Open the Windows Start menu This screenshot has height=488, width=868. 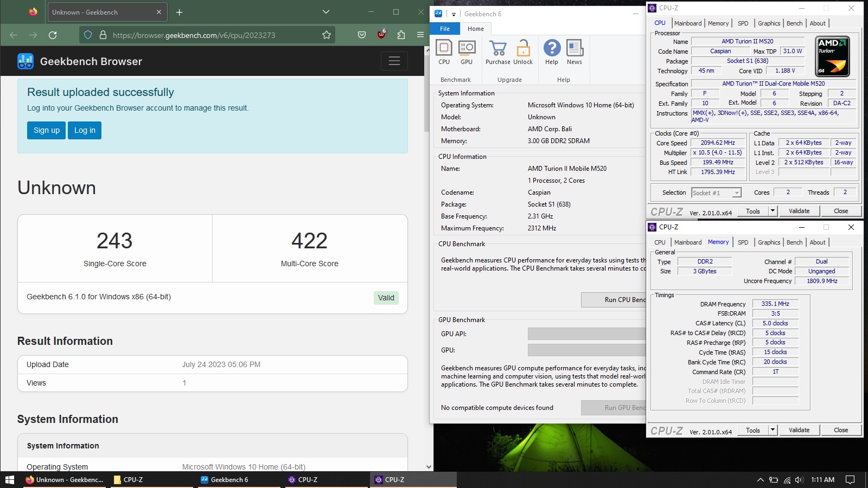click(9, 479)
